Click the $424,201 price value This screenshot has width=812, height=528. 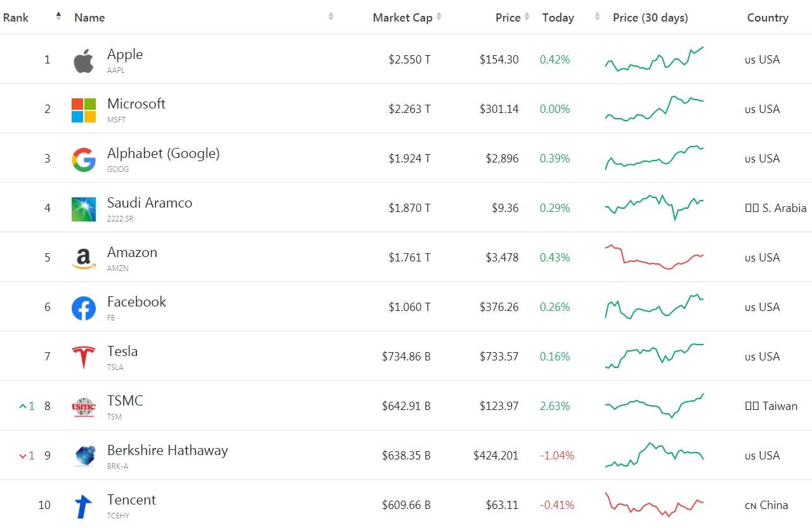[x=496, y=456]
